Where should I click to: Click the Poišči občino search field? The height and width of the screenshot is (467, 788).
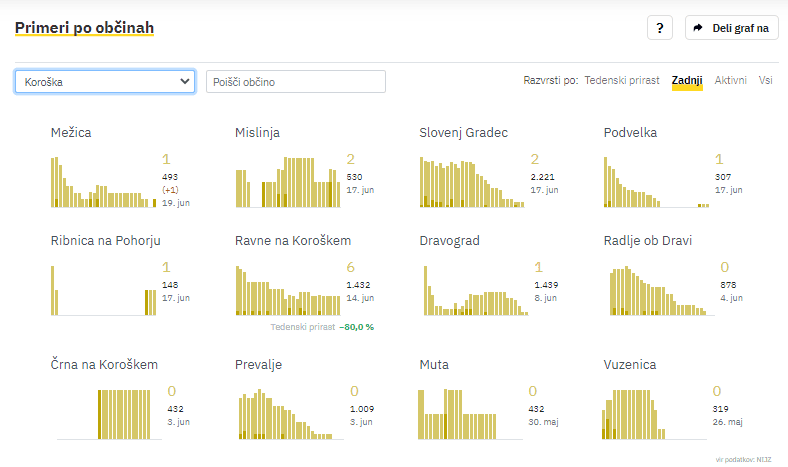[x=295, y=82]
